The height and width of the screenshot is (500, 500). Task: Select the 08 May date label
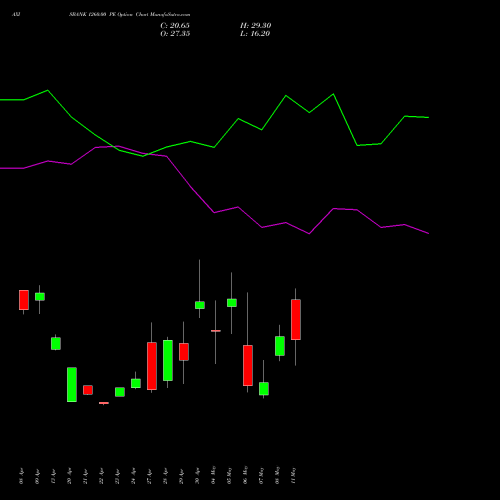point(277,475)
